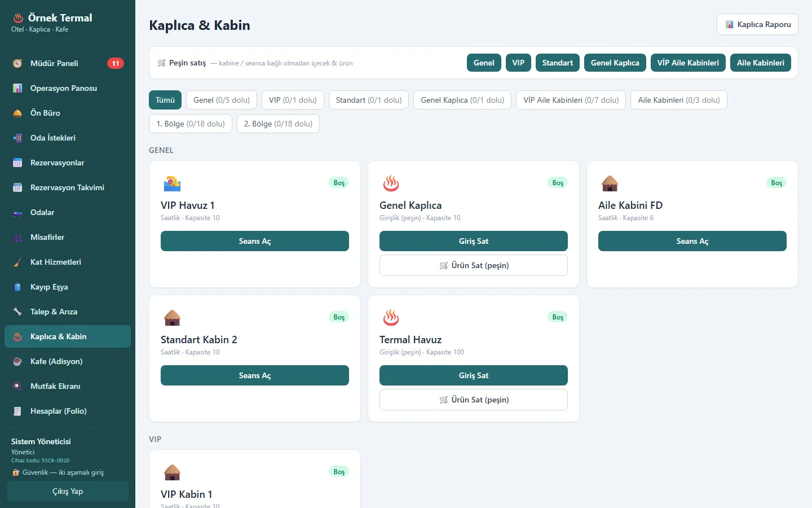Click the Termal Havuz hot spring icon
Viewport: 812px width, 508px height.
[x=391, y=318]
